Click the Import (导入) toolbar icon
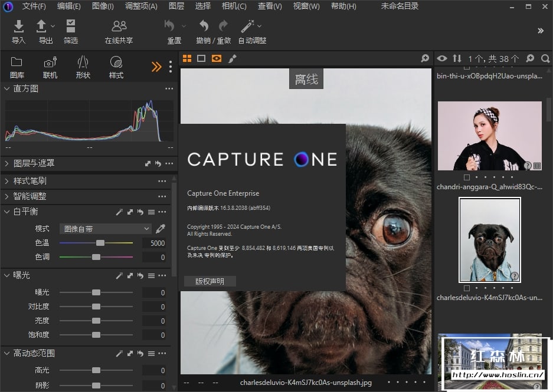The width and height of the screenshot is (553, 392). click(x=19, y=27)
